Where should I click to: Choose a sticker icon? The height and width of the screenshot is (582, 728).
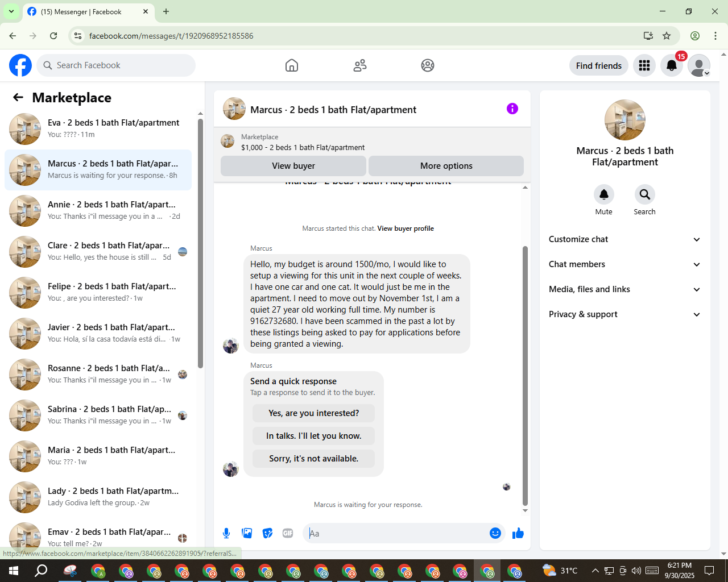(x=267, y=533)
